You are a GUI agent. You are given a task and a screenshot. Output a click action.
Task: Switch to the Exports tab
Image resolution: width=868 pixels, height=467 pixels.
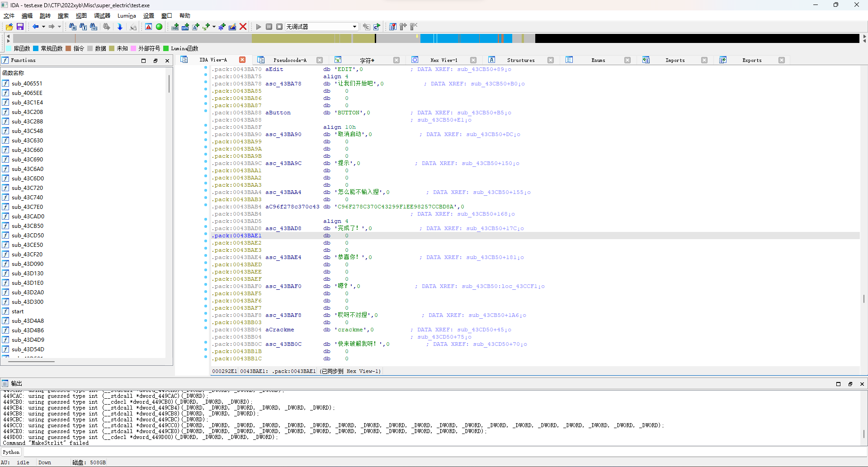[x=752, y=60]
